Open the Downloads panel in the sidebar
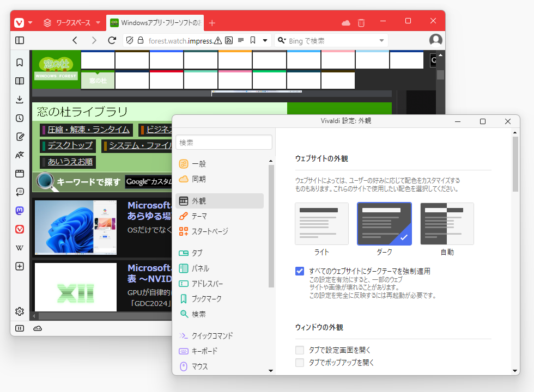This screenshot has width=534, height=392. [20, 99]
